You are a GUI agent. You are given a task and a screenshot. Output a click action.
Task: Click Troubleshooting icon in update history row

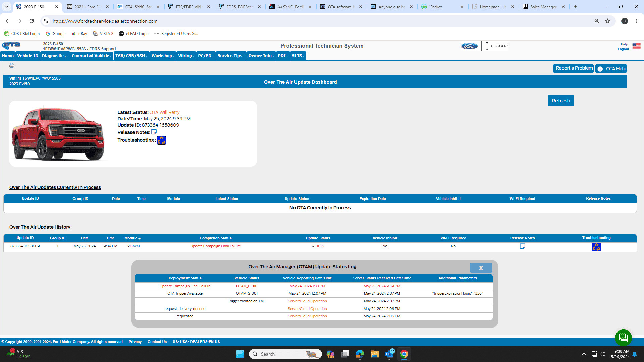(x=596, y=247)
